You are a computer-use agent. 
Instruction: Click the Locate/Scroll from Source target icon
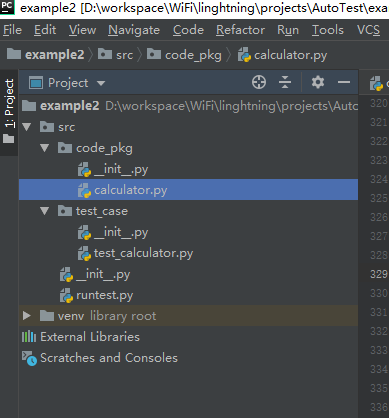(259, 82)
